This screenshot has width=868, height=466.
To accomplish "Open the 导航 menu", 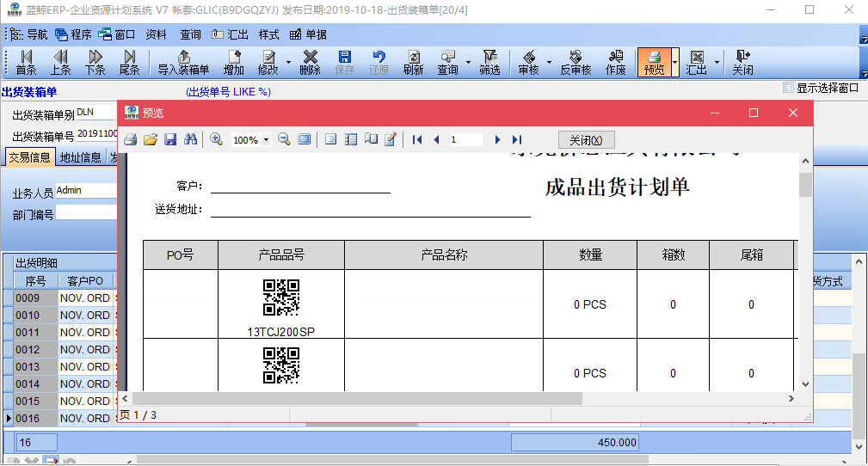I will point(28,34).
